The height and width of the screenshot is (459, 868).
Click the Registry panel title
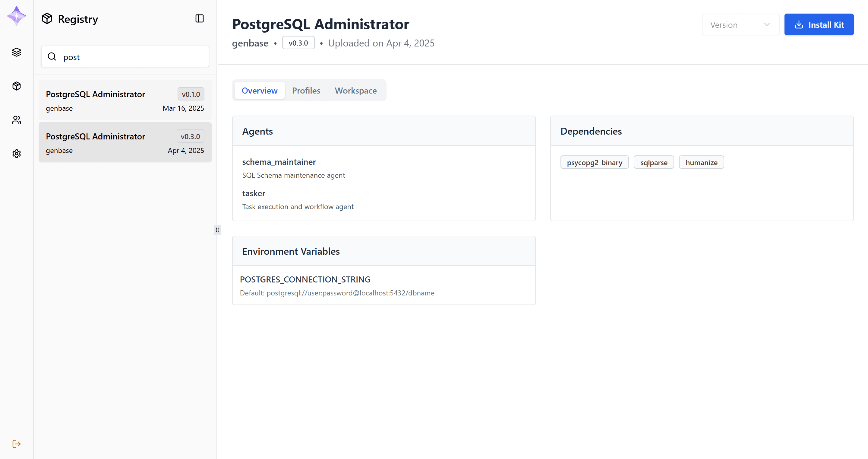[x=78, y=19]
